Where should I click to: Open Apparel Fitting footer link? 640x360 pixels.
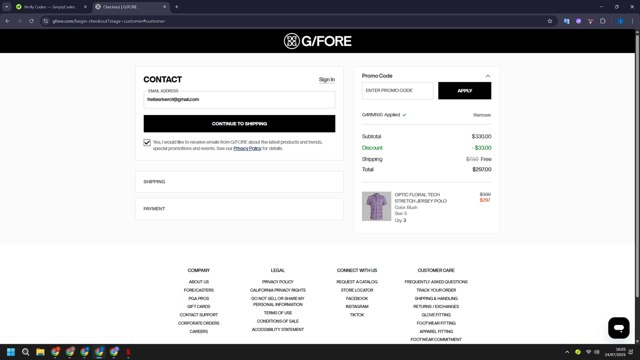(436, 331)
